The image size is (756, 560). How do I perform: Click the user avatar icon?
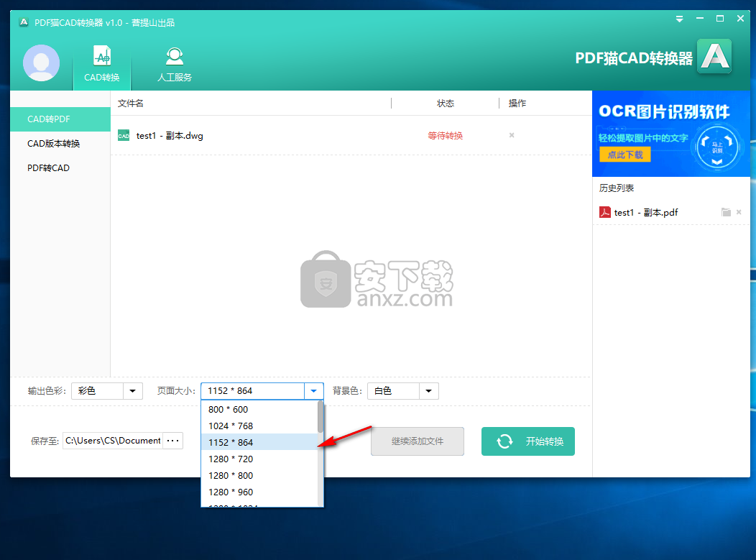coord(42,63)
